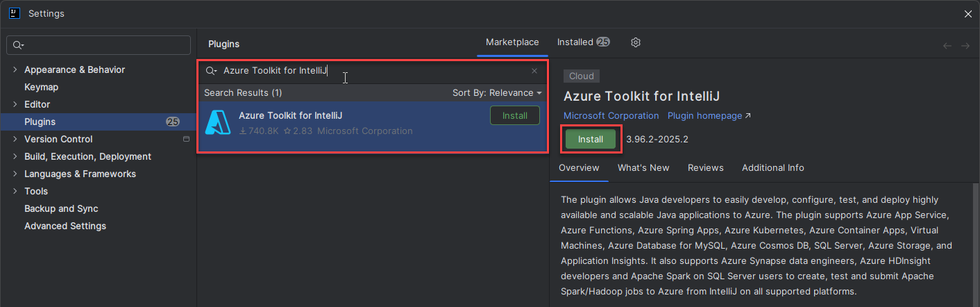Click the plugins settings gear icon

[x=635, y=42]
